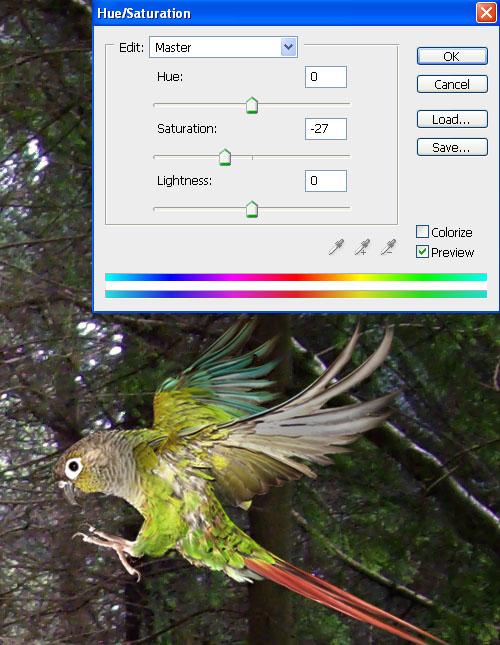Image resolution: width=500 pixels, height=645 pixels.
Task: Click the Lightness value input field
Action: coord(326,181)
